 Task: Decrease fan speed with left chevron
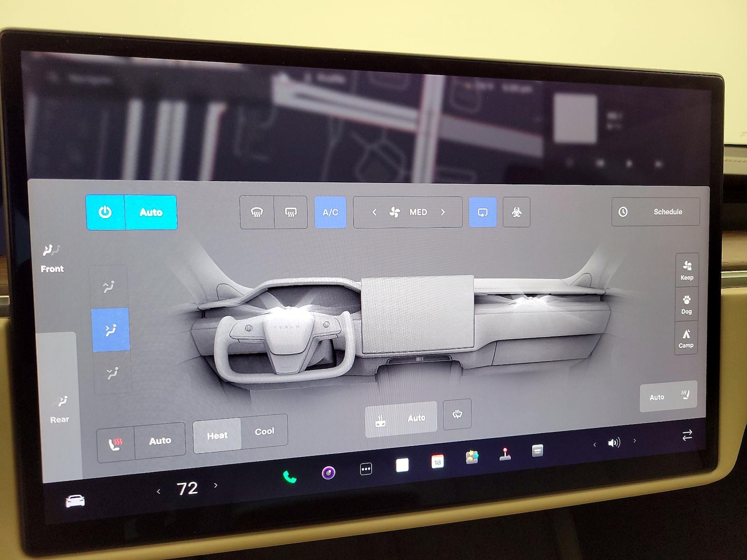[374, 212]
